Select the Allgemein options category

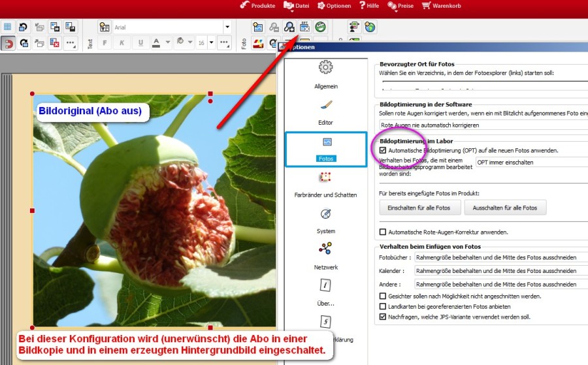click(326, 74)
